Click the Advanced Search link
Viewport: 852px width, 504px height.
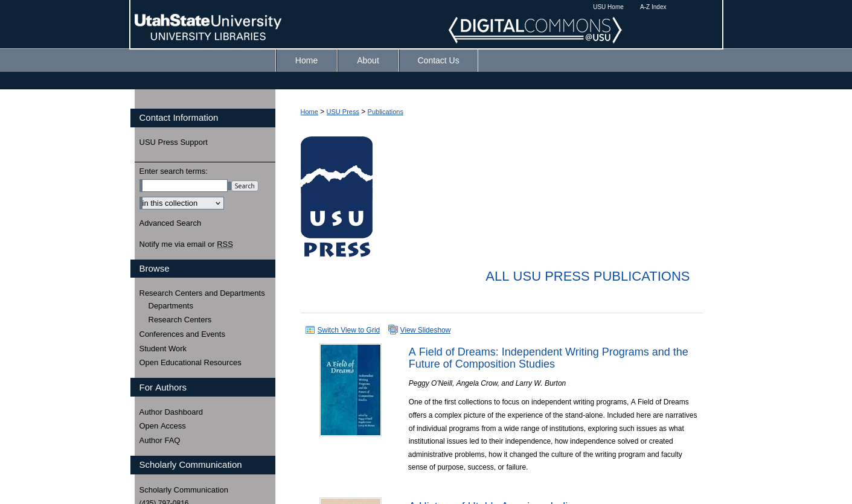click(170, 223)
